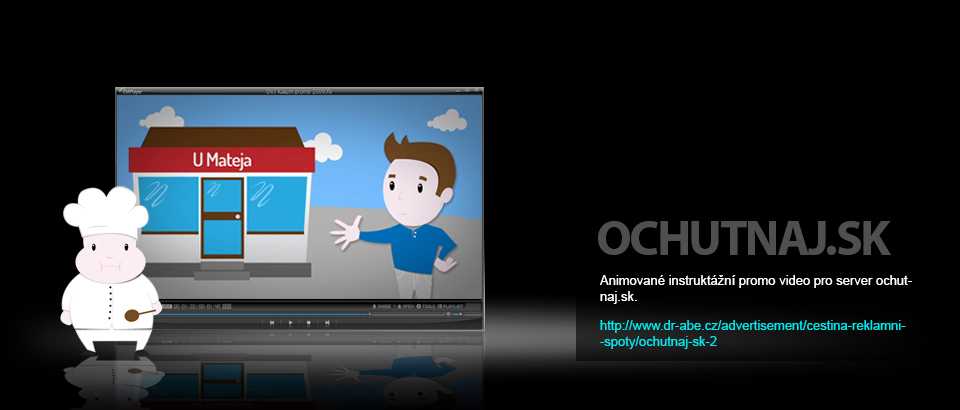
Task: Skip to next track in KMPlayer
Action: (x=327, y=322)
